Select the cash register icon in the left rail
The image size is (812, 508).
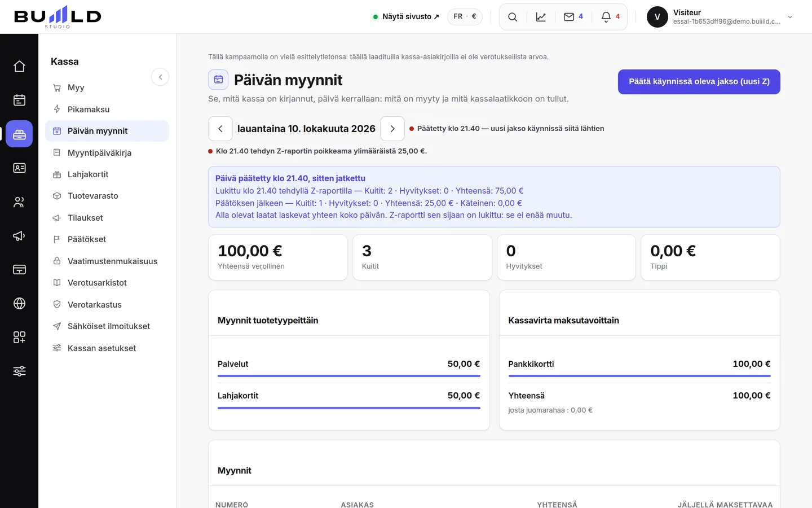point(19,134)
